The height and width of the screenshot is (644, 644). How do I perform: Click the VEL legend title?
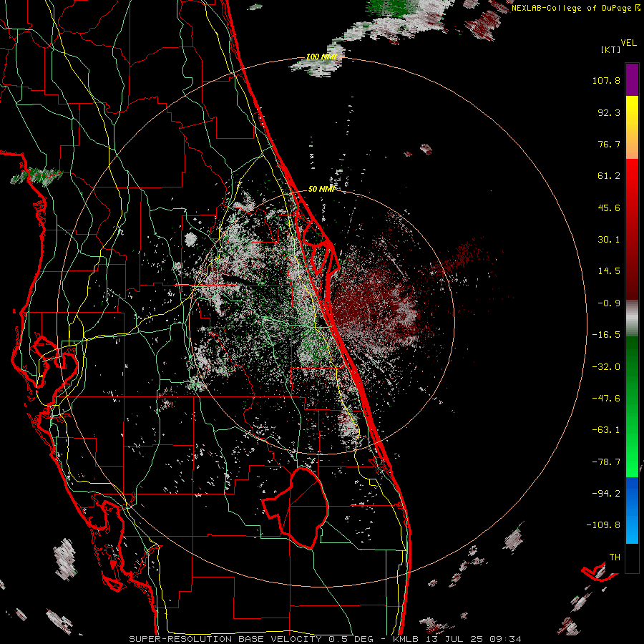click(628, 43)
